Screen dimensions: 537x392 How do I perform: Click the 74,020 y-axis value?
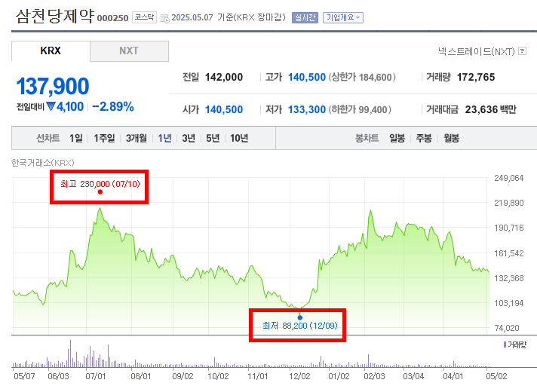pyautogui.click(x=507, y=328)
